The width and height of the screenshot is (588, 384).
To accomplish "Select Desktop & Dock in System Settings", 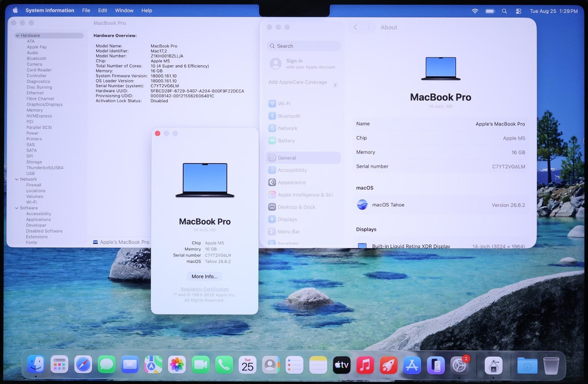I will 304,207.
